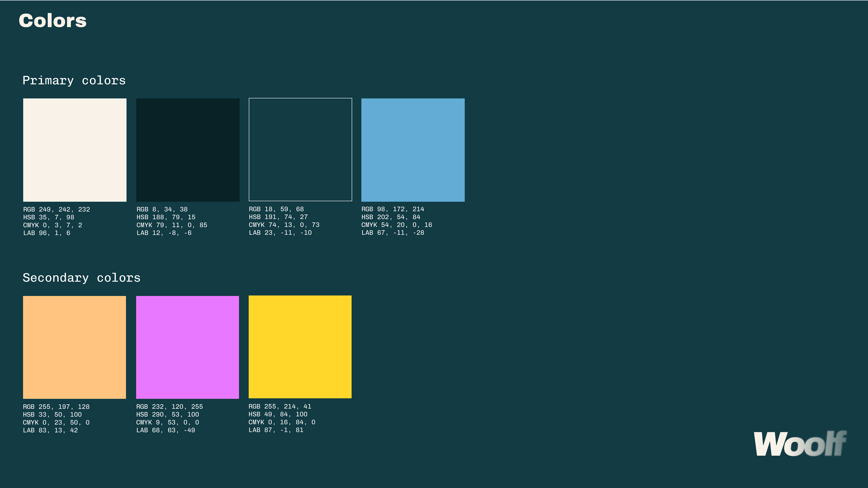Screen dimensions: 868x488
Task: Click the text LAB 87, -1, 81
Action: 276,430
